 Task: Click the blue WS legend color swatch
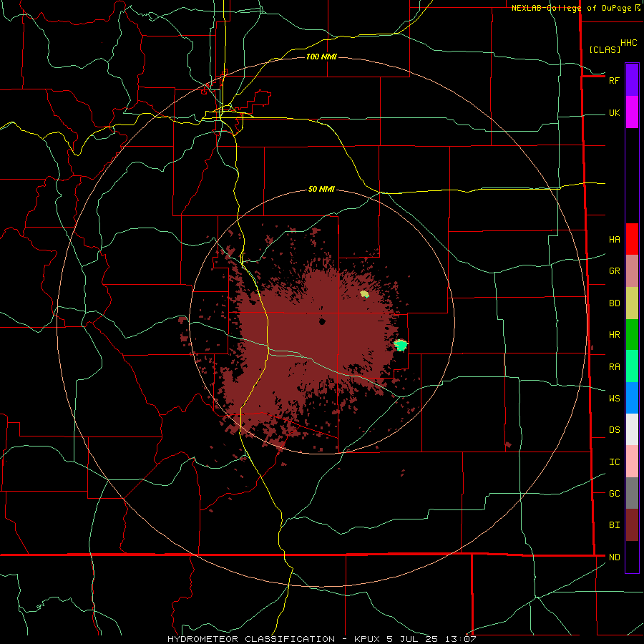click(632, 398)
